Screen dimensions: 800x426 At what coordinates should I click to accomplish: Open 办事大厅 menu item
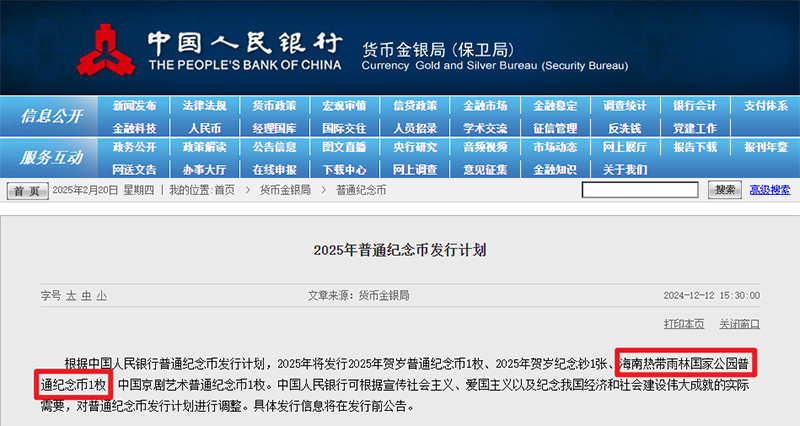coord(205,169)
